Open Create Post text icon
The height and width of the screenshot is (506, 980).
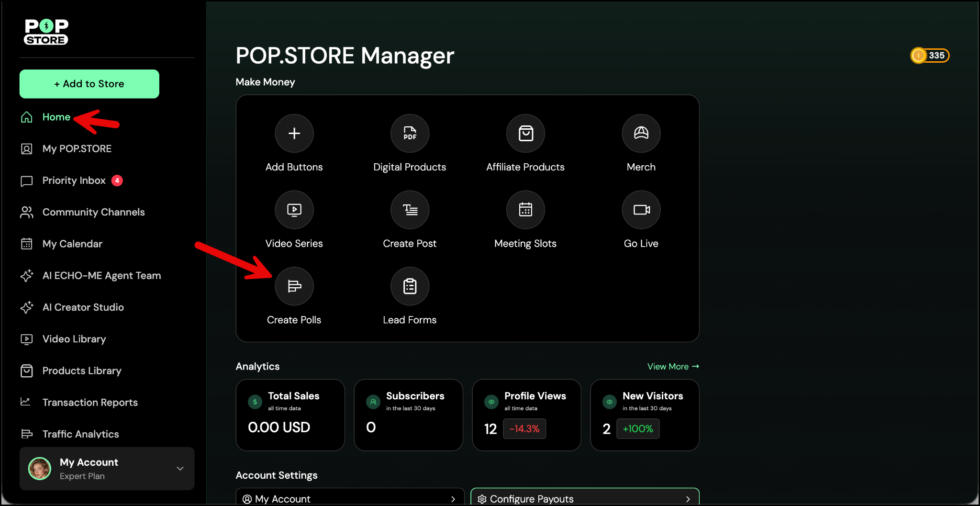[410, 210]
